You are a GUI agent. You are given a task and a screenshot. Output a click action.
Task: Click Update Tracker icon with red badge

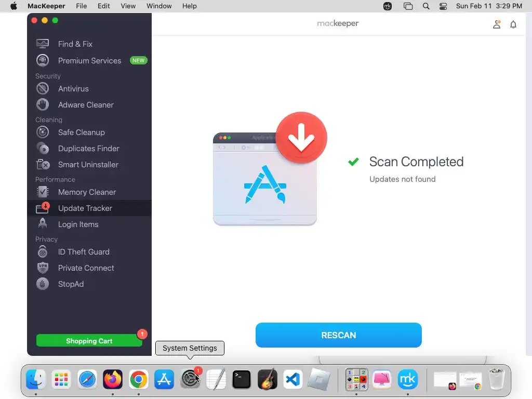[x=43, y=208]
